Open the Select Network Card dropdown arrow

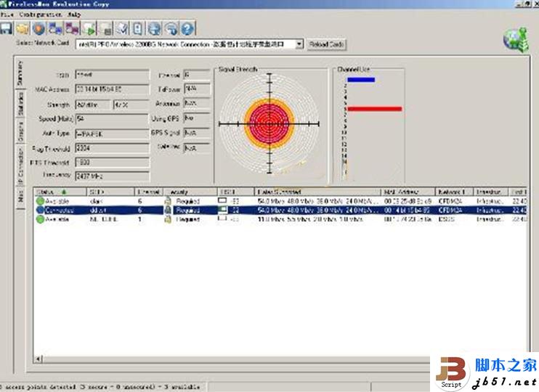coord(299,44)
